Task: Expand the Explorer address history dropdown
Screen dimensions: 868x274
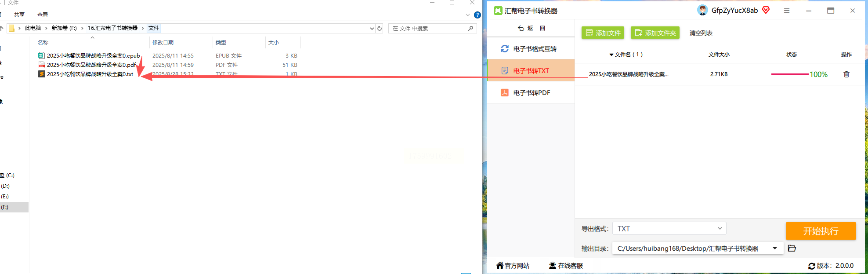Action: 372,28
